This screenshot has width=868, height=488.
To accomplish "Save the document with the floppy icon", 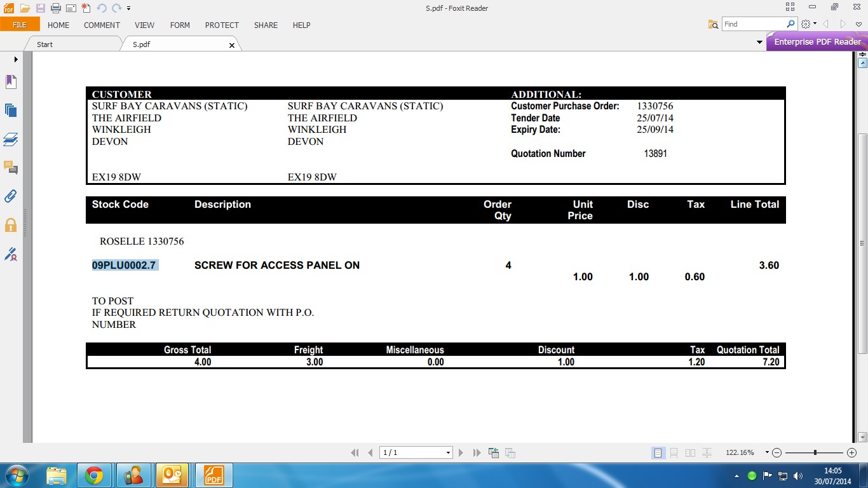I will click(41, 8).
